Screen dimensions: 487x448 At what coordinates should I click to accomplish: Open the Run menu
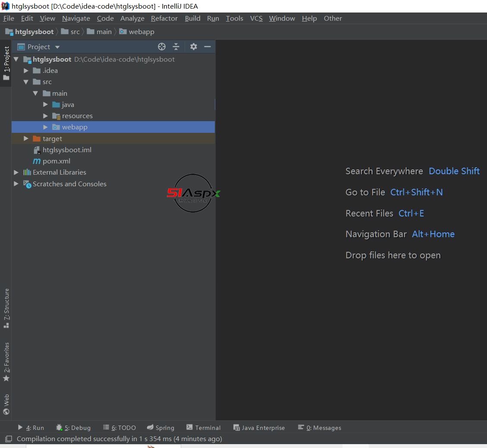tap(213, 18)
